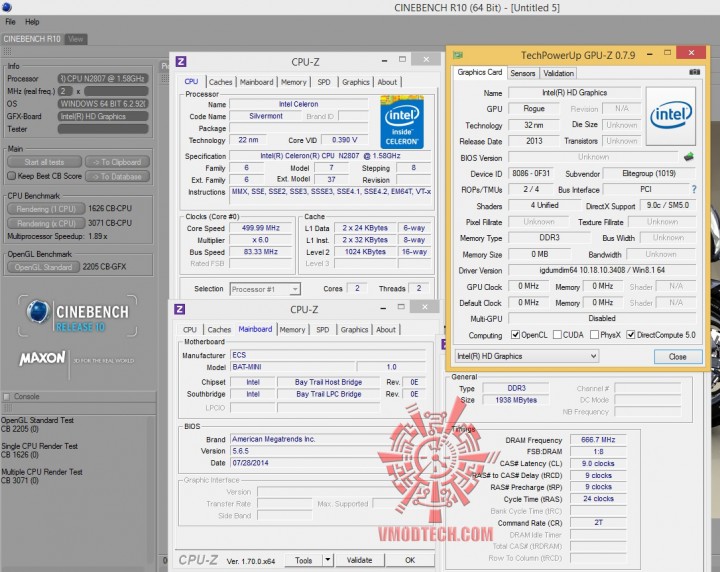
Task: Click the Close button in GPU-Z
Action: [x=678, y=356]
